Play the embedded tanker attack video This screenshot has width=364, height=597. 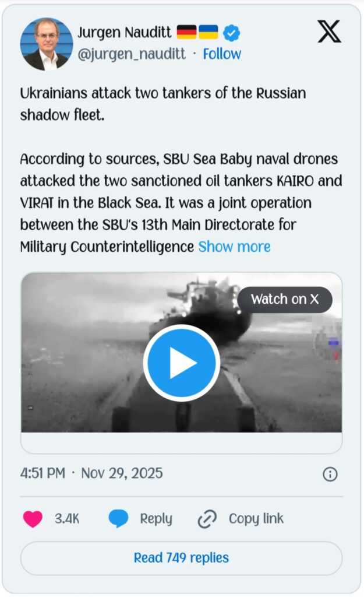pyautogui.click(x=181, y=363)
